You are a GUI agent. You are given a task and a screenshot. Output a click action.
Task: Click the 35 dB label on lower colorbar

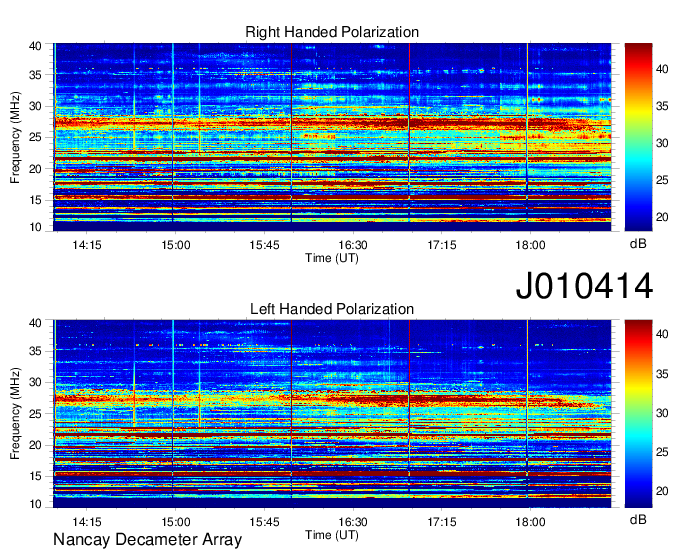662,373
